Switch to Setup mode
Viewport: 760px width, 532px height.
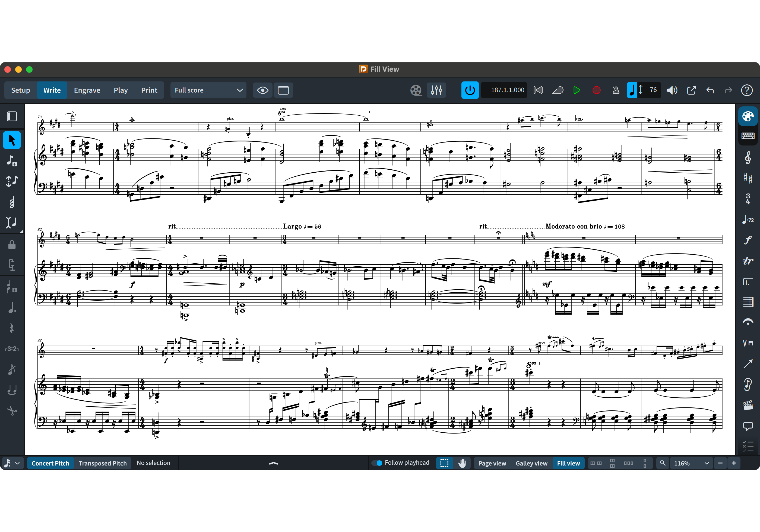[x=21, y=90]
